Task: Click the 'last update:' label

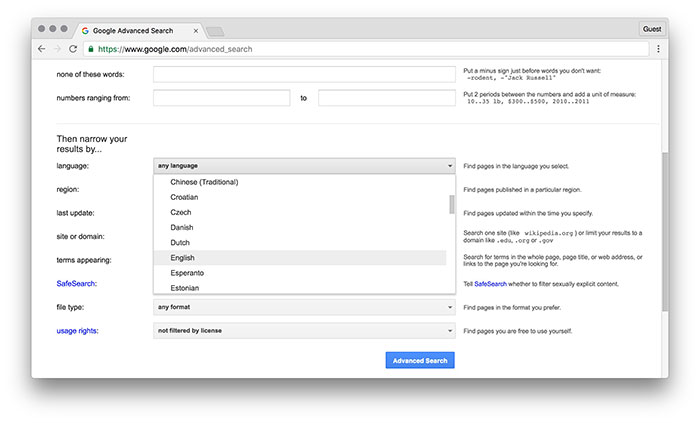Action: click(x=75, y=213)
